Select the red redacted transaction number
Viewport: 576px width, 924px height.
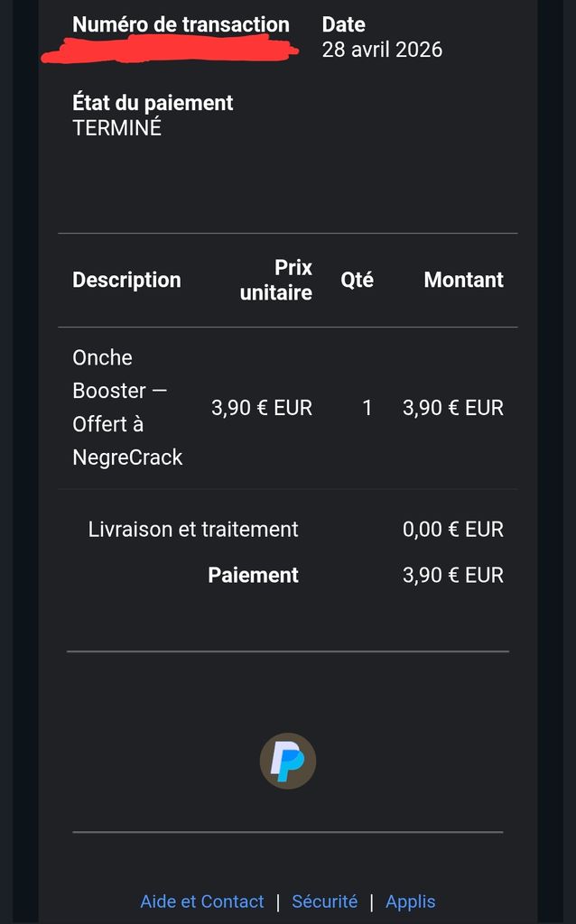(170, 51)
